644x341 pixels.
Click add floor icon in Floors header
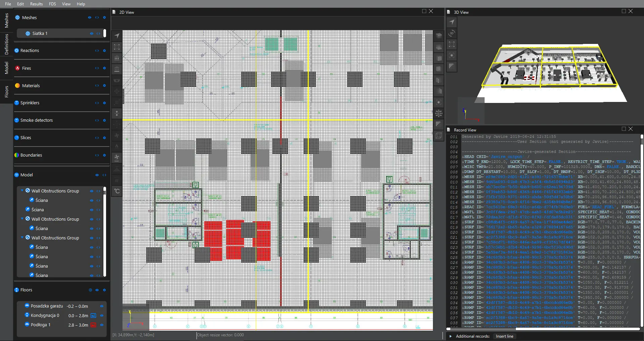click(x=90, y=290)
